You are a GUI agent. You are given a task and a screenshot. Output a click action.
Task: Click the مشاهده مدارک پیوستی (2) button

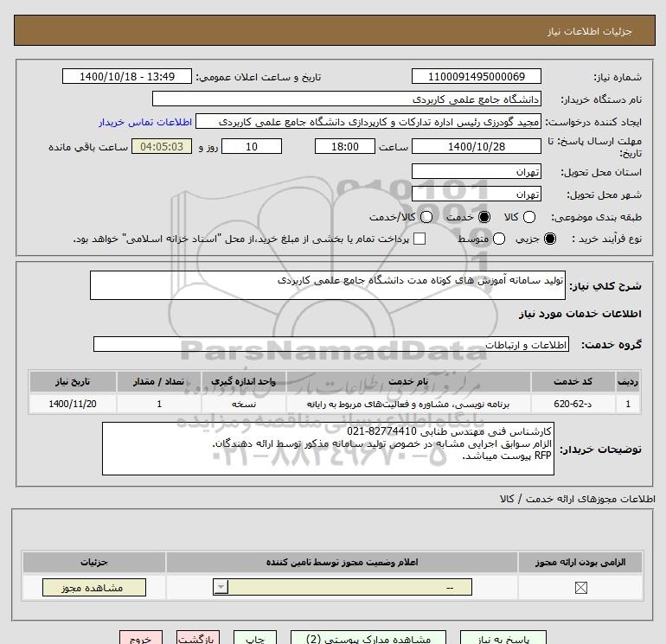(368, 638)
